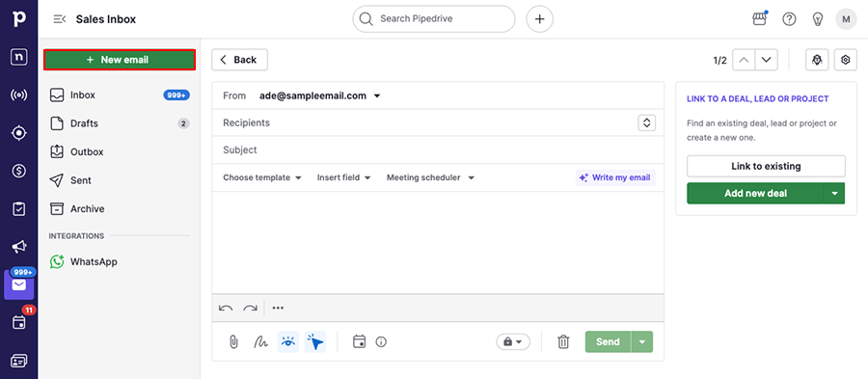Insert signature with the signature icon

pos(260,342)
